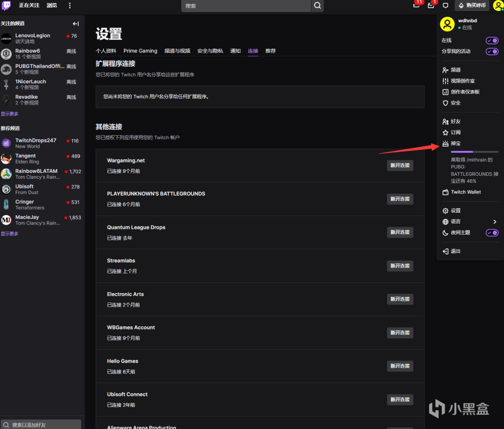Toggle 分享我的活动 switch
504x429 pixels.
pos(492,52)
